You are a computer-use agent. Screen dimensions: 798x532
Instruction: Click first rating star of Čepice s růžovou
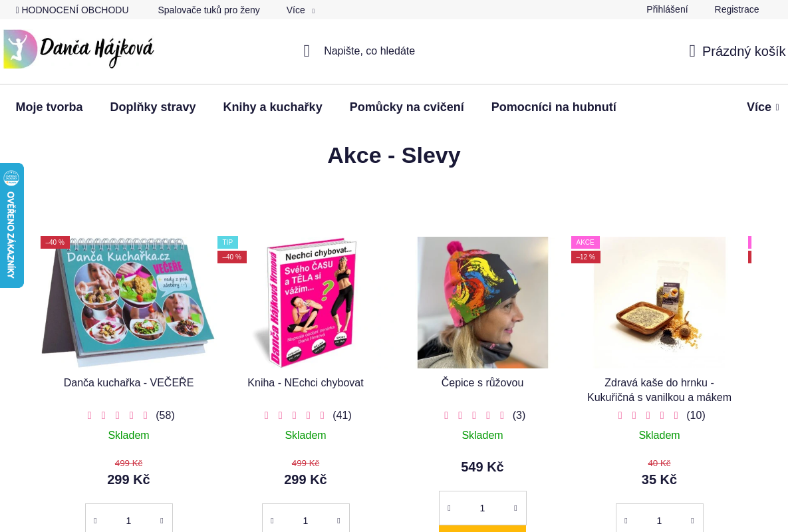click(446, 416)
